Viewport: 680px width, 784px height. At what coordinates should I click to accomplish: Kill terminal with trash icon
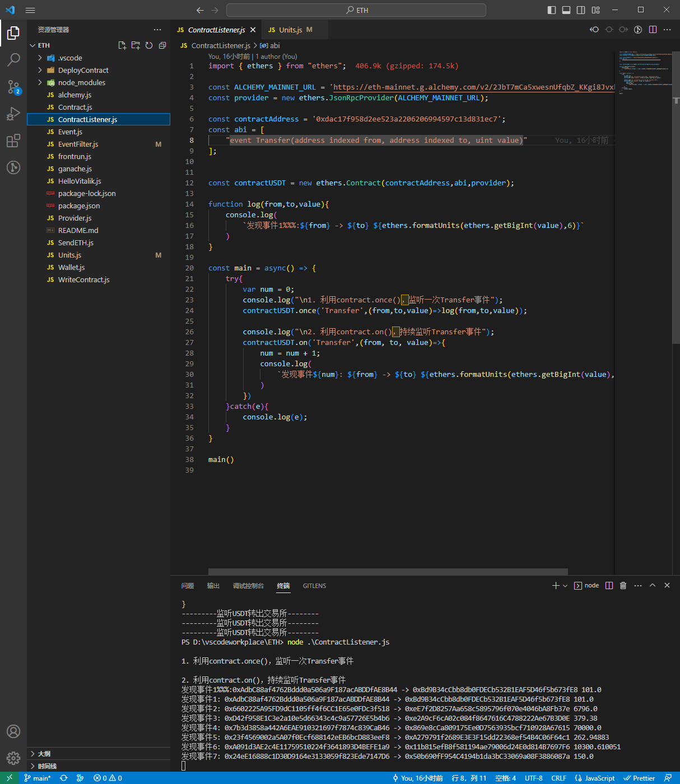(x=623, y=585)
